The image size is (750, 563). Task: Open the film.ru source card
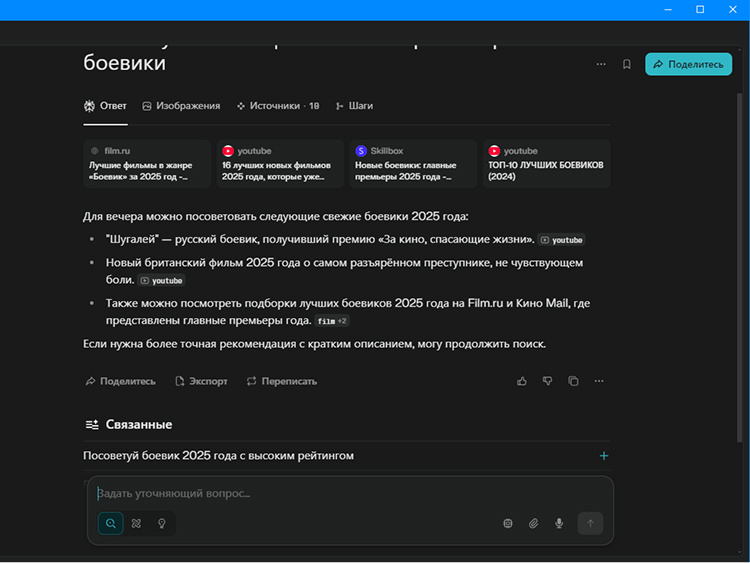(147, 164)
